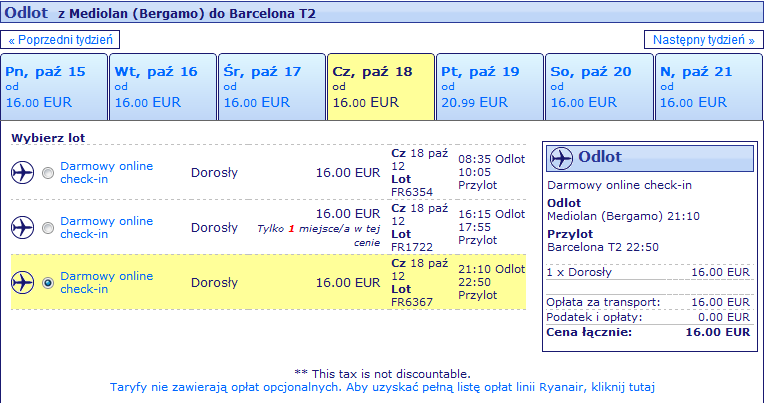Click the 'Cena łącznie' total row

click(648, 332)
